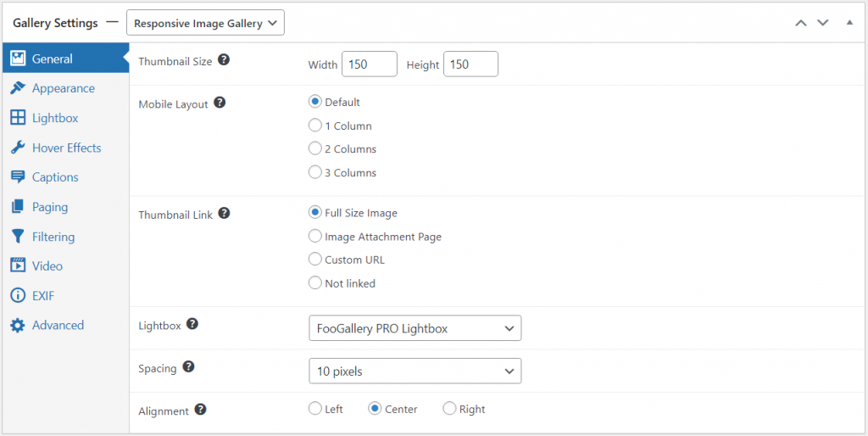Click the Captions speech bubble icon
Image resolution: width=868 pixels, height=436 pixels.
click(19, 176)
